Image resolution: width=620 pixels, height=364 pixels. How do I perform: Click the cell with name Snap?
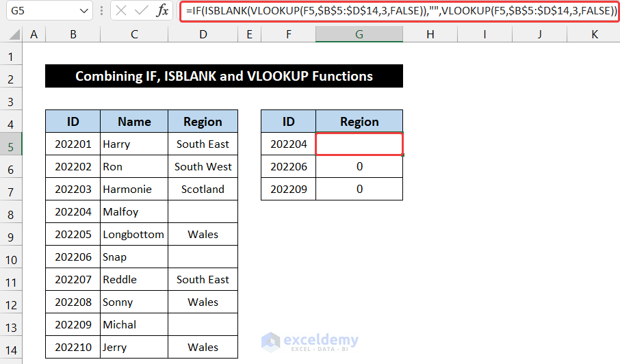(134, 257)
